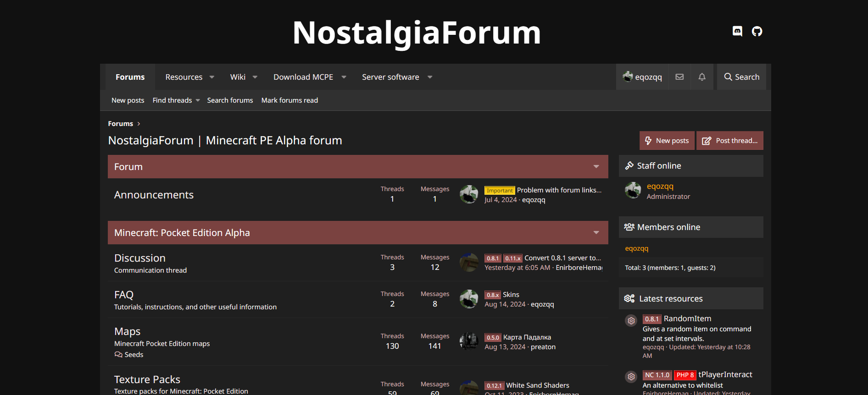Click the red New posts button
This screenshot has height=395, width=868.
tap(667, 141)
